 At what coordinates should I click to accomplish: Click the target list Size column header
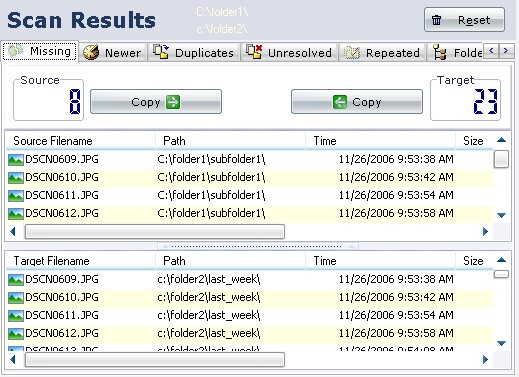[474, 261]
